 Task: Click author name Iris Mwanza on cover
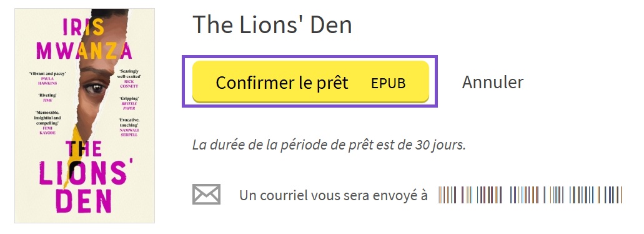(x=84, y=39)
